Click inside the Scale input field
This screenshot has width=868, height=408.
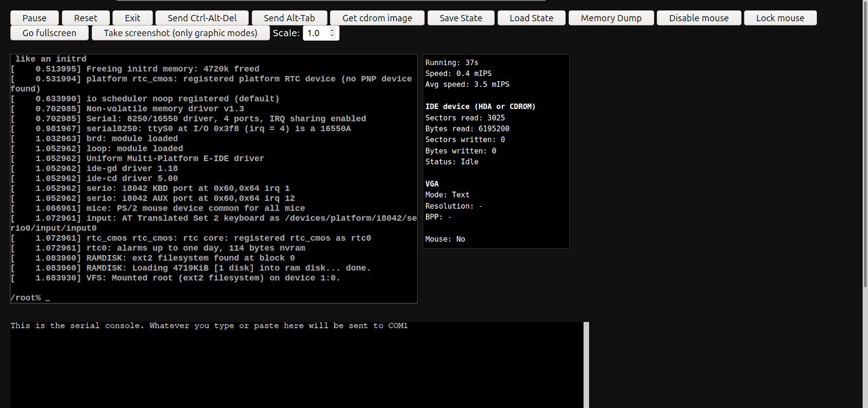pyautogui.click(x=316, y=33)
